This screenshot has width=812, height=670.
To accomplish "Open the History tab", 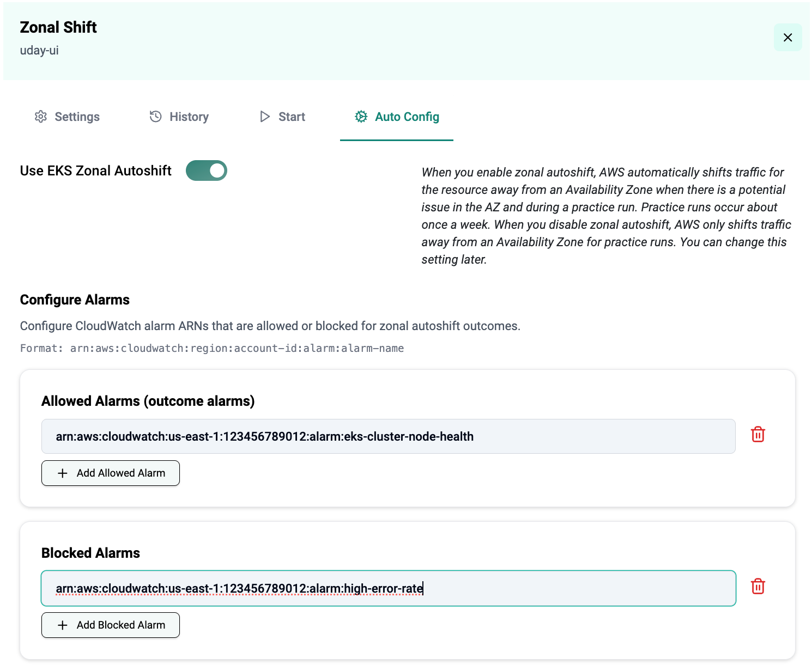I will pyautogui.click(x=189, y=117).
